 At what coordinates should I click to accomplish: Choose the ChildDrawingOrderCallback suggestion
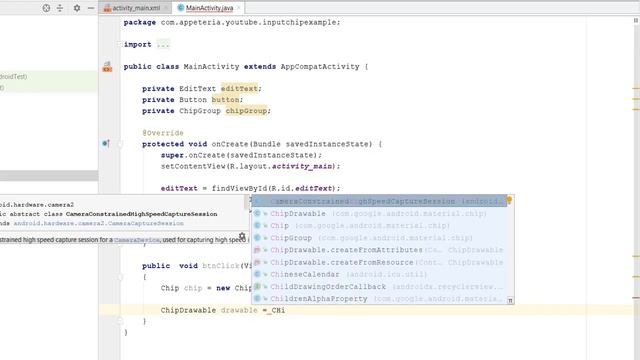click(x=379, y=287)
